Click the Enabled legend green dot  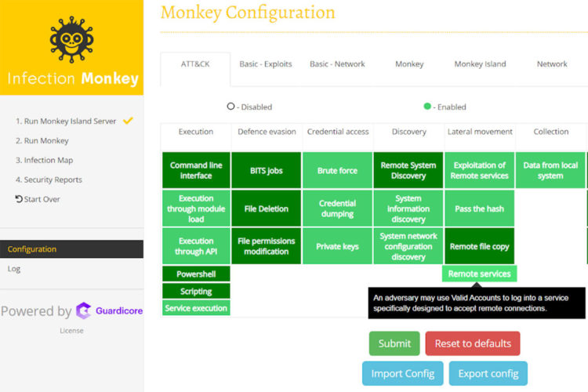427,106
